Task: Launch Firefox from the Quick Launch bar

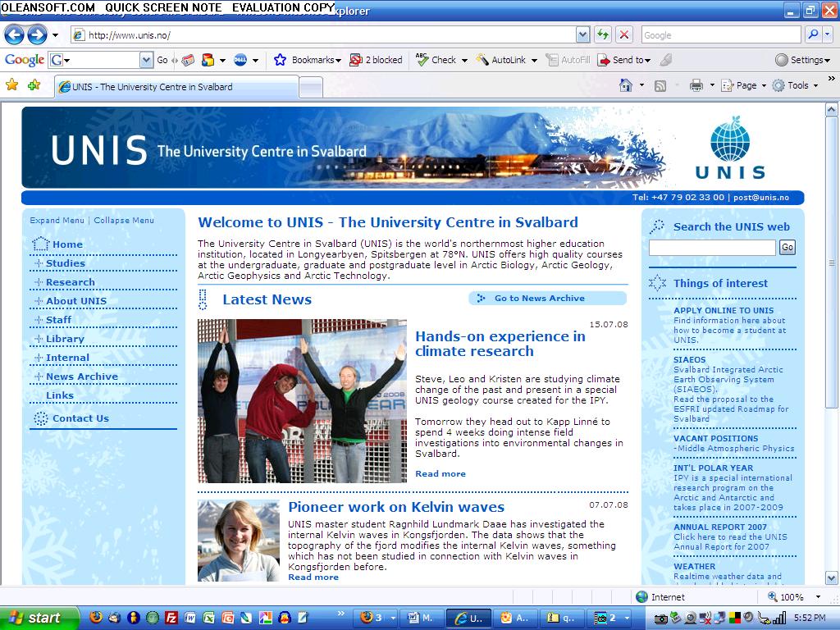Action: [x=96, y=618]
